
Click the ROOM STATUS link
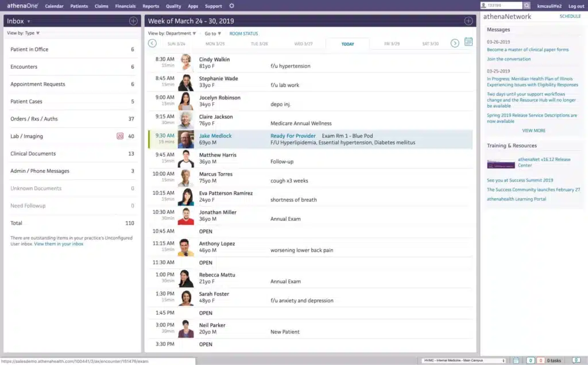click(x=245, y=33)
